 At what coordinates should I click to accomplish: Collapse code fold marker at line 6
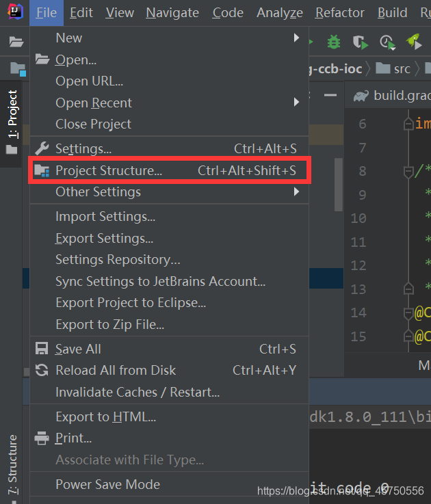(x=408, y=124)
